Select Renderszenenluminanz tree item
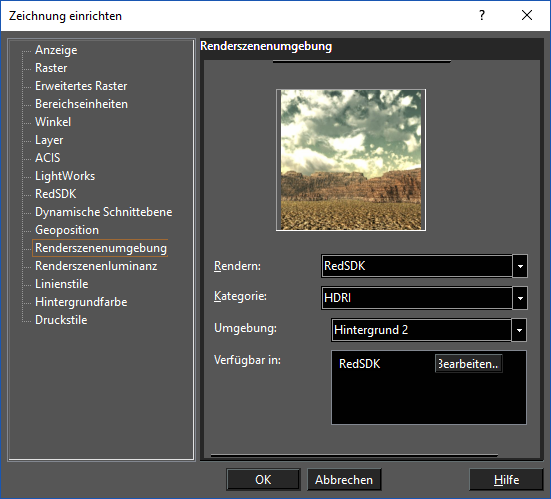 [x=96, y=266]
